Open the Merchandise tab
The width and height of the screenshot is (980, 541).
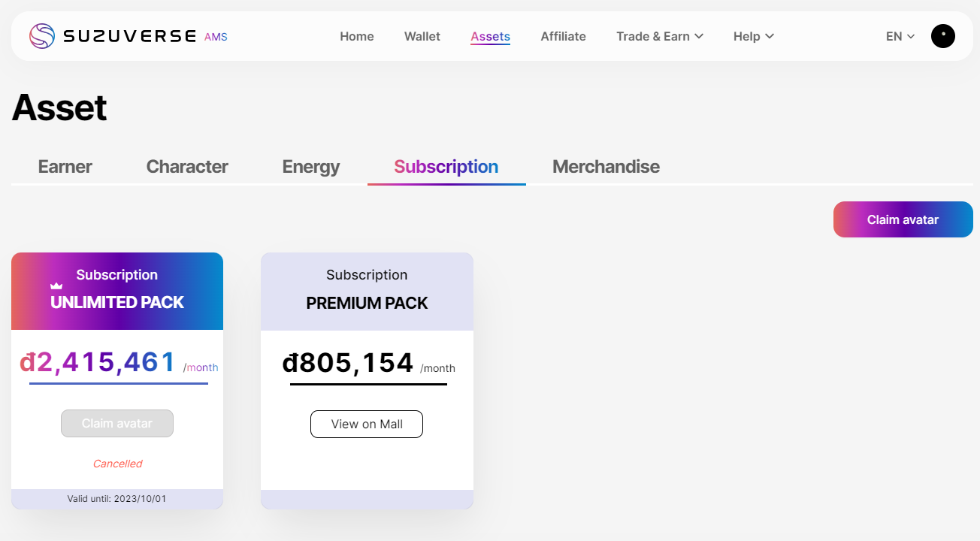point(606,167)
